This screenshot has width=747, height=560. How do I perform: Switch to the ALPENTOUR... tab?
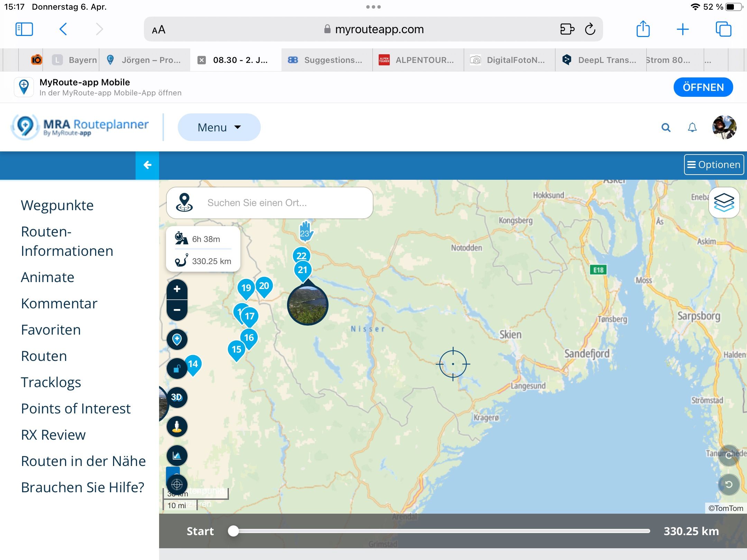pos(418,60)
